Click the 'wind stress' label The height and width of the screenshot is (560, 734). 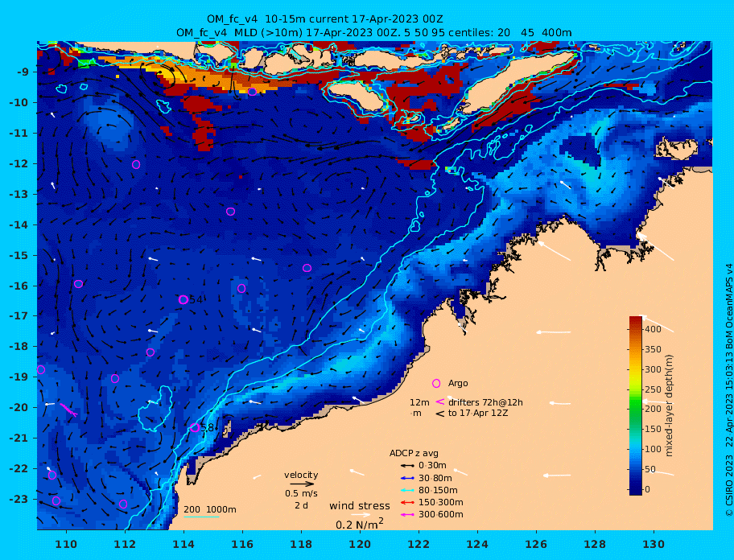pos(360,506)
